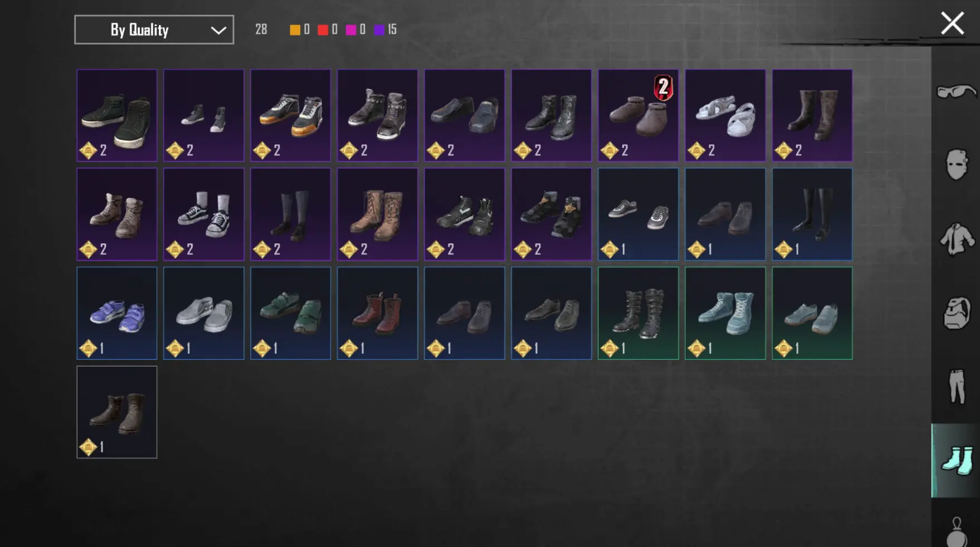Open the glasses category in sidebar
Screen dimensions: 980x547
[x=956, y=91]
